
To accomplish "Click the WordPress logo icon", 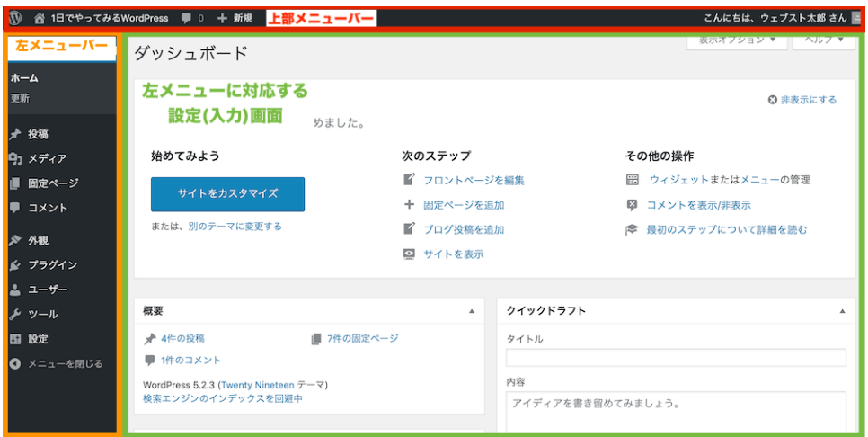I will click(x=15, y=18).
